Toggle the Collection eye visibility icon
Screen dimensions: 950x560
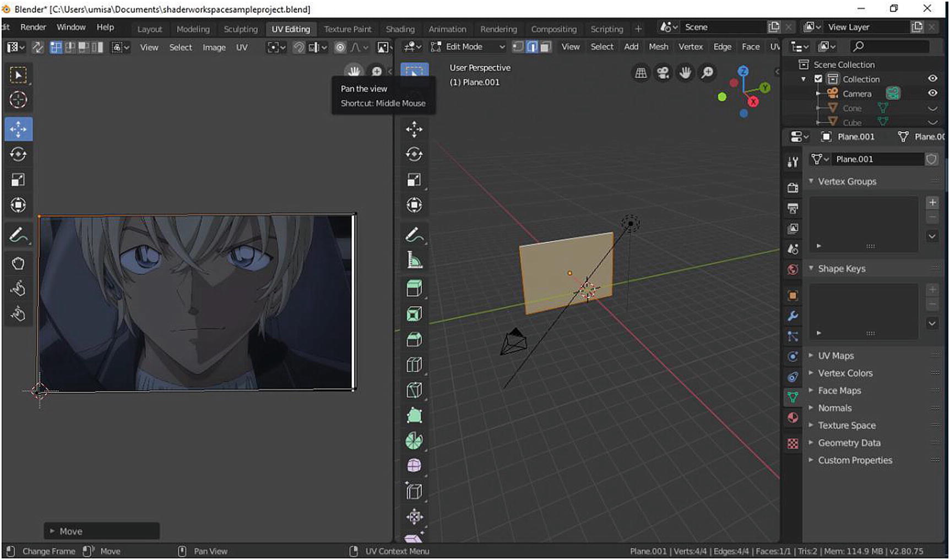coord(932,79)
